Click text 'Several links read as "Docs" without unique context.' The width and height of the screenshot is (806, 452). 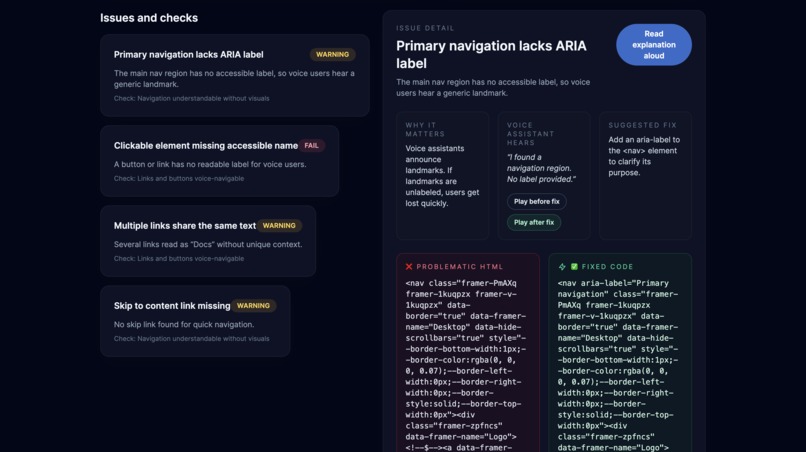[208, 244]
